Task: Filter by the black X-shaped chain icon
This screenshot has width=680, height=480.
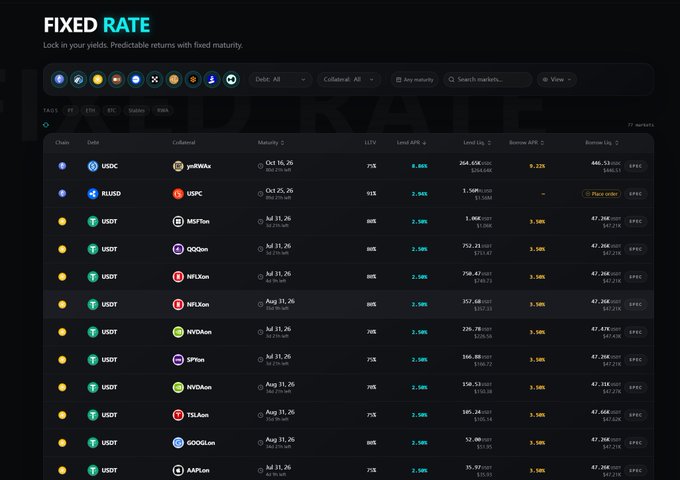Action: [155, 79]
